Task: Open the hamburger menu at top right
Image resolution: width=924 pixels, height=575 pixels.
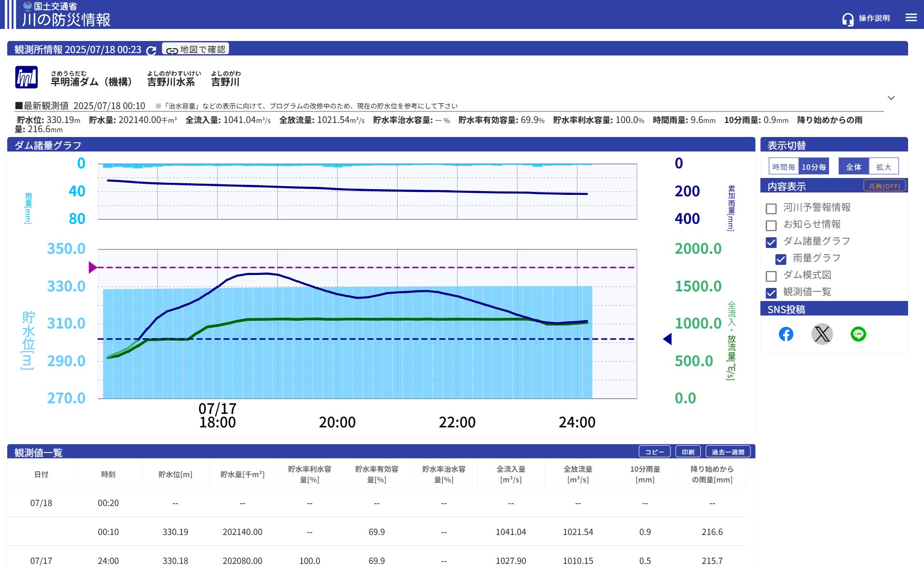Action: 911,18
